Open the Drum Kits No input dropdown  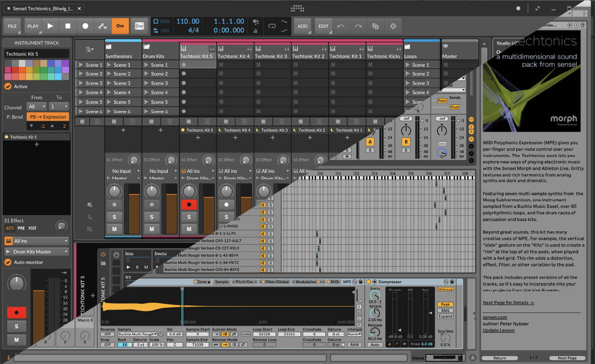pyautogui.click(x=161, y=171)
